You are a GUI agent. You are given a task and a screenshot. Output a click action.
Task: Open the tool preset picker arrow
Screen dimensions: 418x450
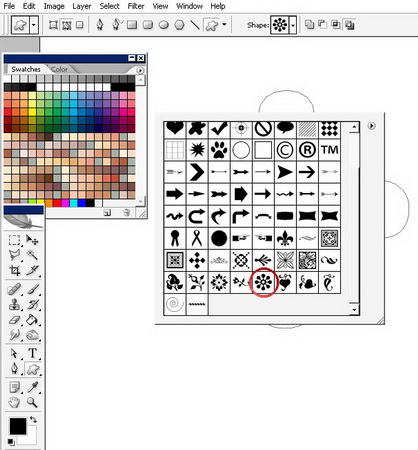34,25
